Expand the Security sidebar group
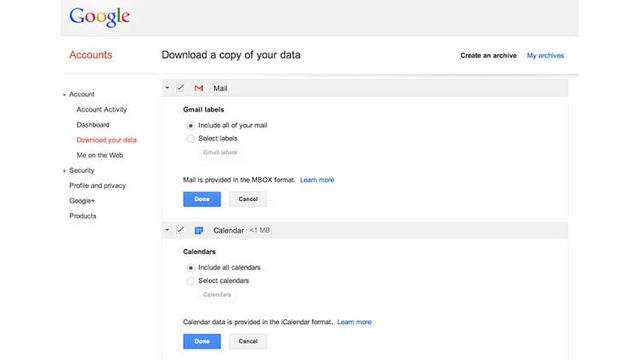 (x=64, y=171)
